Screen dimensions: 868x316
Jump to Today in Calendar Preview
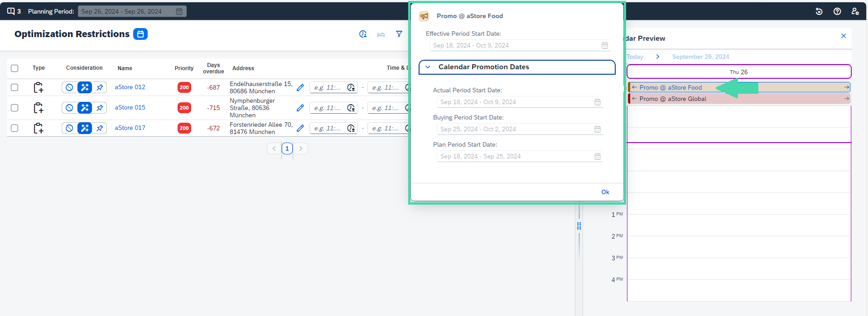(635, 57)
